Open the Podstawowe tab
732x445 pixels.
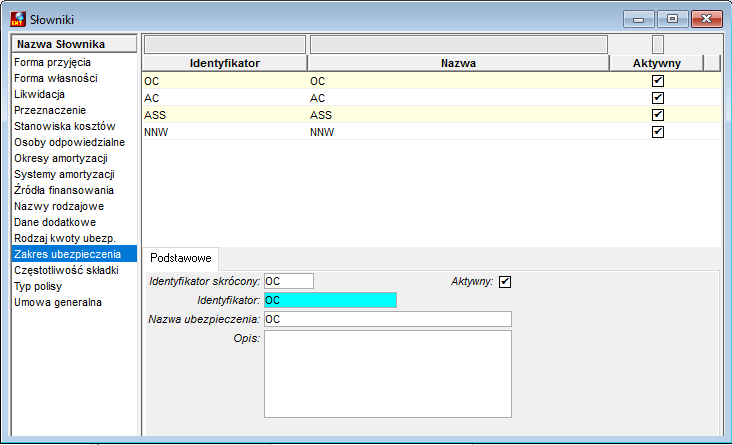point(181,258)
